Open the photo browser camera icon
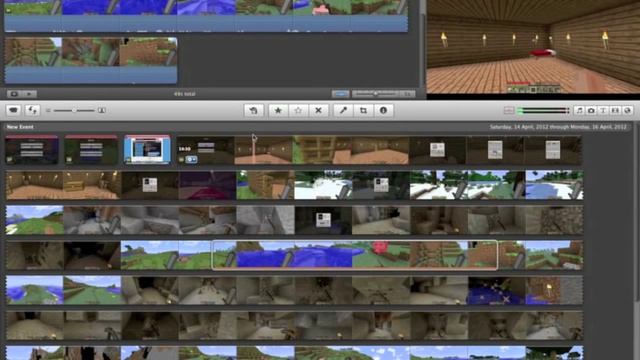640x360 pixels. click(591, 110)
